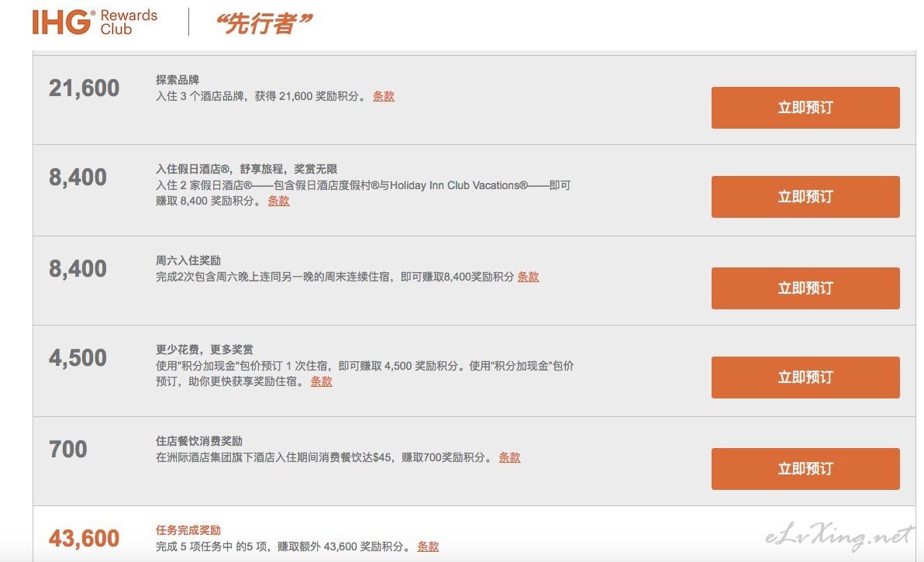This screenshot has width=924, height=562.
Task: Open 条款 link for 任务完成奖励
Action: click(x=428, y=546)
